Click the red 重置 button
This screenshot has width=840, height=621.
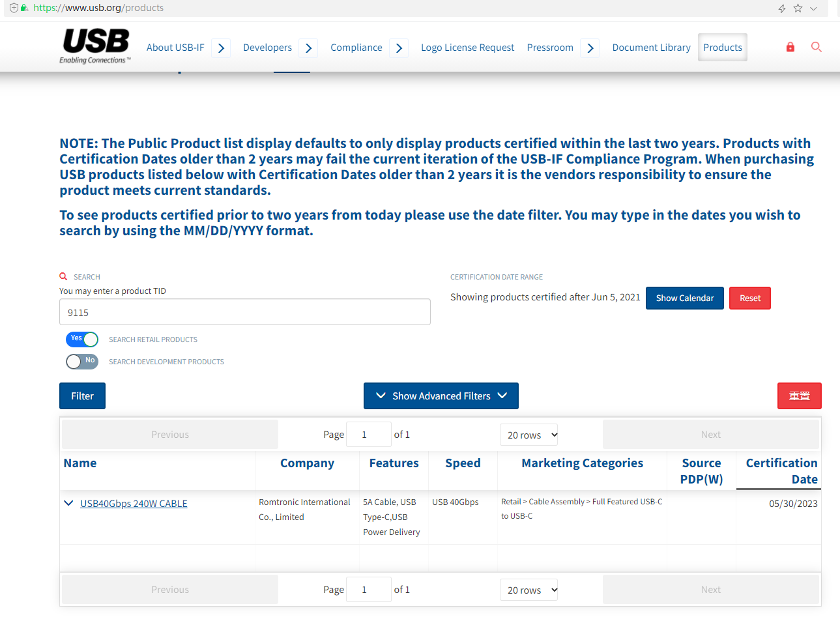tap(800, 396)
